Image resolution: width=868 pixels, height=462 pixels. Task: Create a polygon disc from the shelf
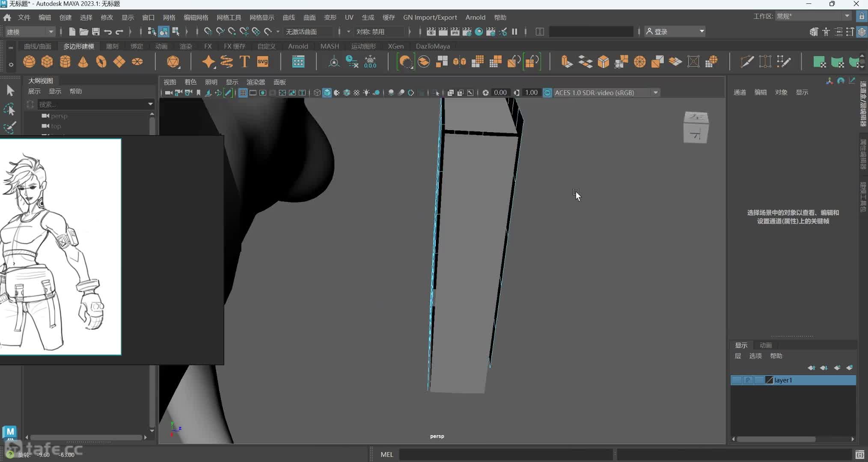pyautogui.click(x=137, y=62)
